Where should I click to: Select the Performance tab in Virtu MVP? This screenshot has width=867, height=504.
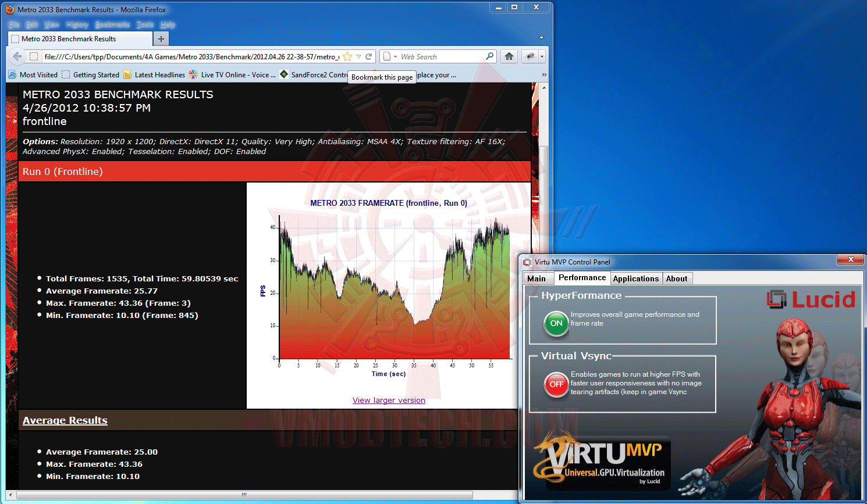click(582, 278)
